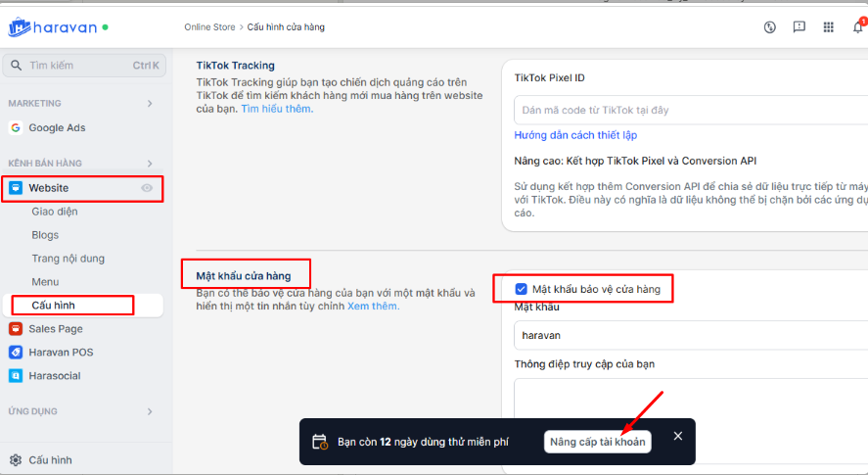Open Blogs submenu item
Viewport: 868px width, 475px height.
45,235
